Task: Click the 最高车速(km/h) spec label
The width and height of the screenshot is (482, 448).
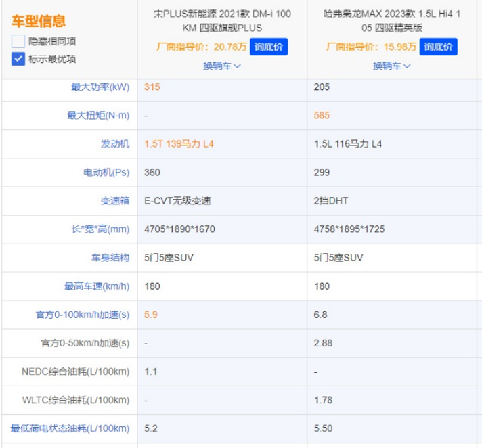Action: (97, 286)
